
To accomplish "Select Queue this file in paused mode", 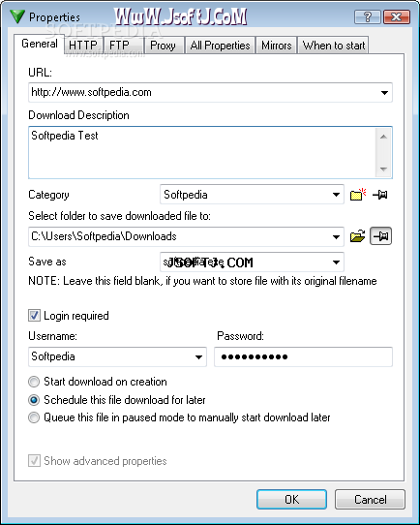I will click(34, 417).
